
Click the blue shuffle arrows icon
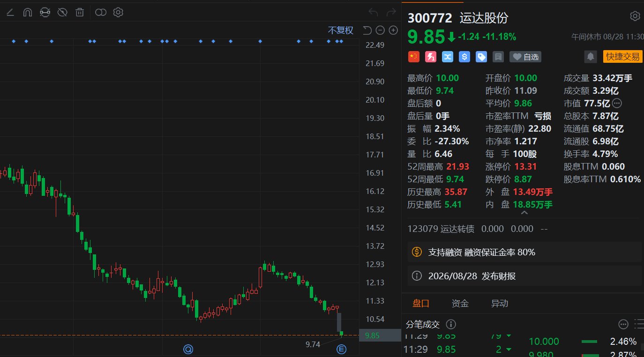(x=447, y=57)
